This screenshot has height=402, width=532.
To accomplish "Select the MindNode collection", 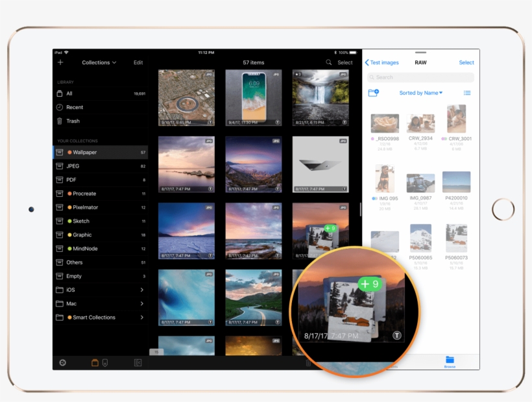I will point(101,249).
